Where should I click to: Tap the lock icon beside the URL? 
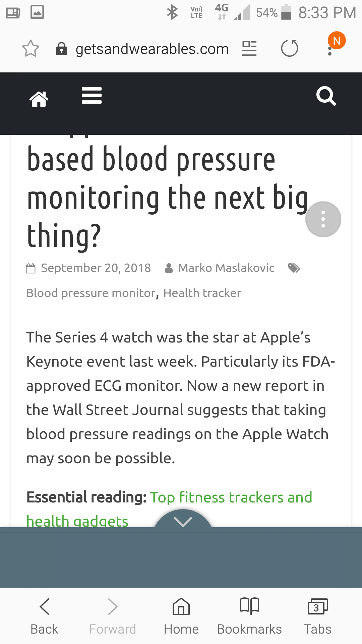(61, 49)
